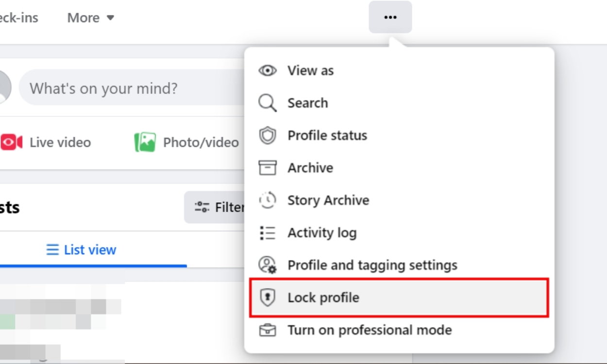Select Profile and tagging settings entry
Viewport: 607px width, 364px height.
click(x=372, y=265)
